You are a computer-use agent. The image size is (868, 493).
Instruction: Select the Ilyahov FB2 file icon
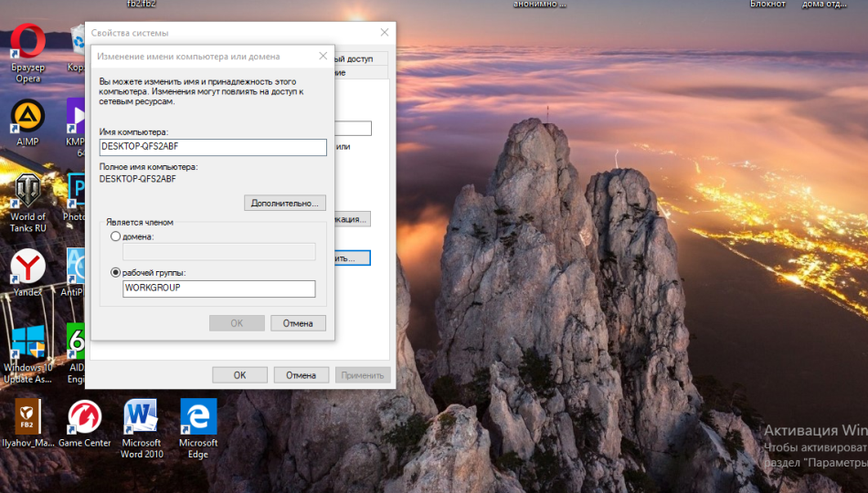[27, 418]
